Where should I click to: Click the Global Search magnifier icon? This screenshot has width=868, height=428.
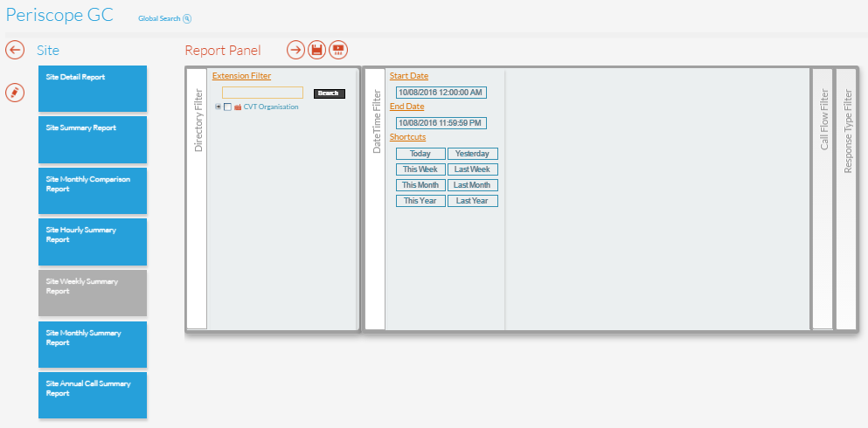(x=187, y=19)
